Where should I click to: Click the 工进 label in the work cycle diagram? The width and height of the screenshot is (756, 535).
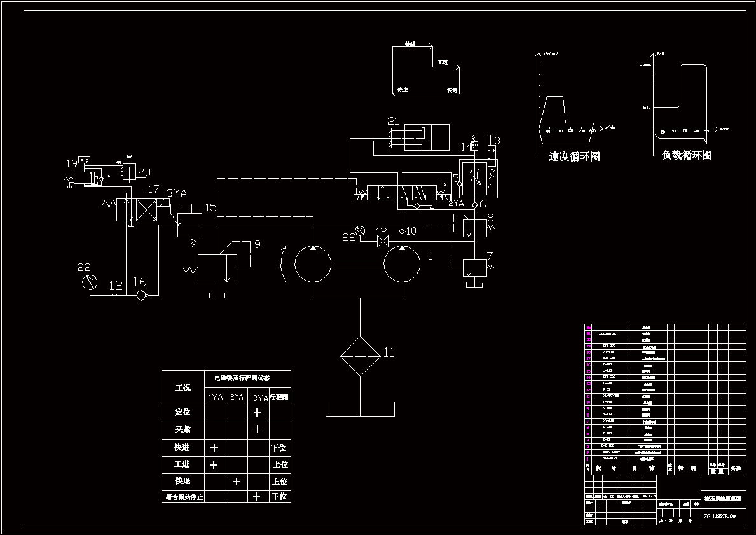coord(443,63)
